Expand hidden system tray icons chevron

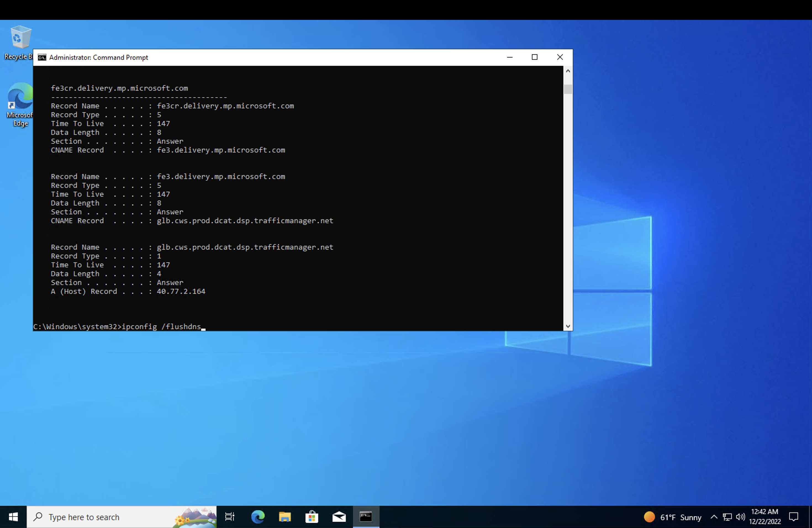pos(714,517)
